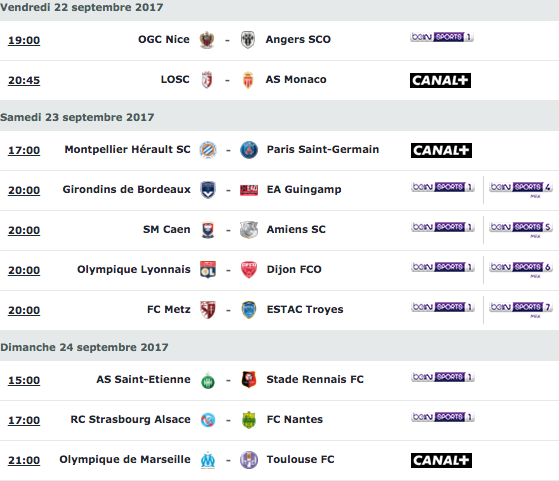This screenshot has height=481, width=559.
Task: Open 17:00 Montpellier match time link
Action: pos(24,150)
